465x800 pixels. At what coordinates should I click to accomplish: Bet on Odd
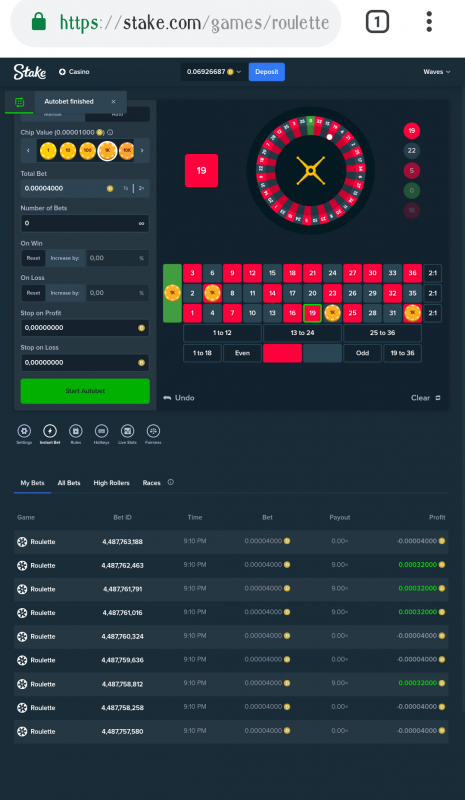click(362, 353)
